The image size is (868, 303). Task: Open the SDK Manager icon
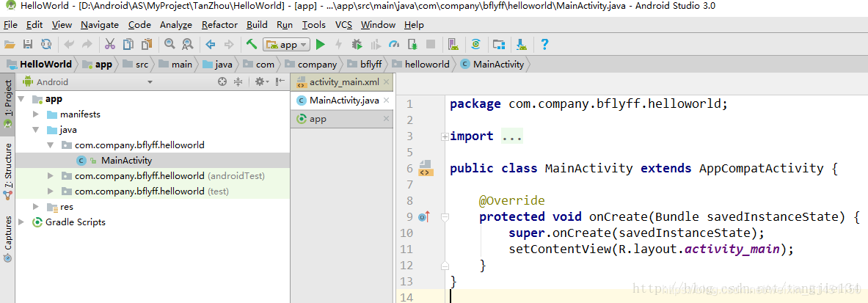522,44
